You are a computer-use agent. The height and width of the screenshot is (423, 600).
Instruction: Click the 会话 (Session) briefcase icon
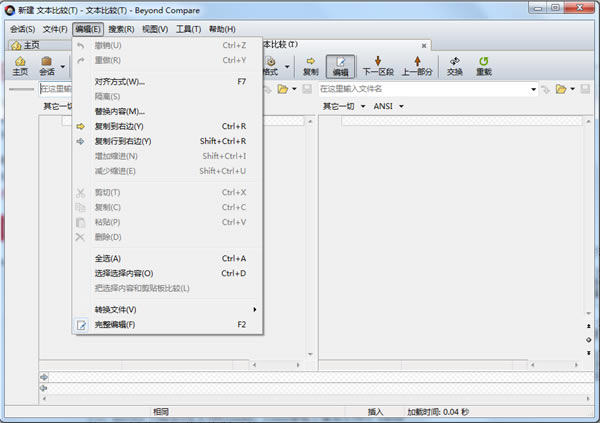click(x=47, y=66)
